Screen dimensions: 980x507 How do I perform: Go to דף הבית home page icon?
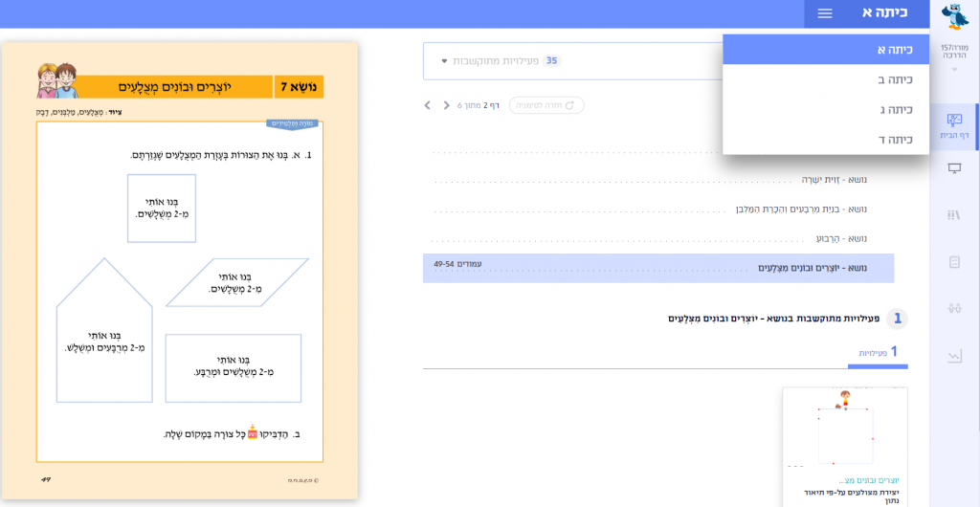click(954, 125)
